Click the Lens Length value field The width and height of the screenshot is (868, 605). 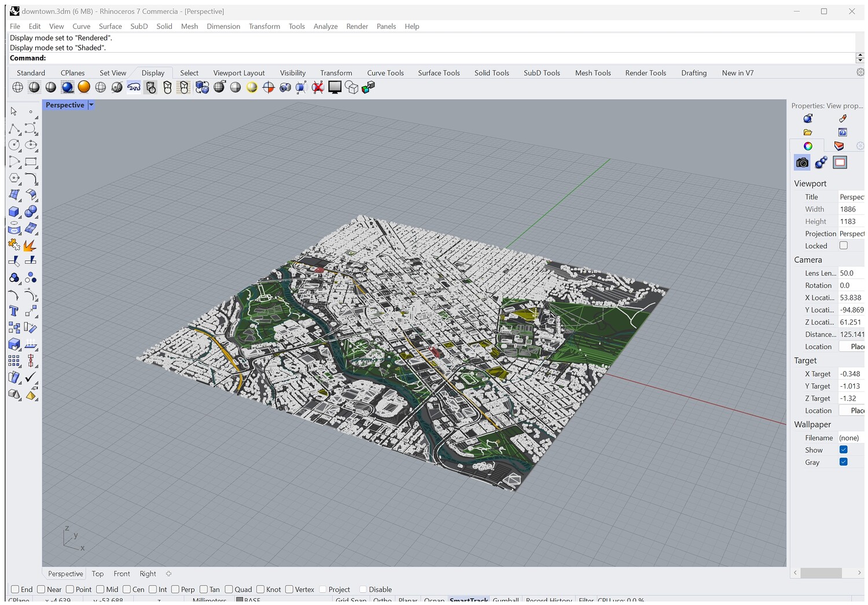click(x=851, y=273)
